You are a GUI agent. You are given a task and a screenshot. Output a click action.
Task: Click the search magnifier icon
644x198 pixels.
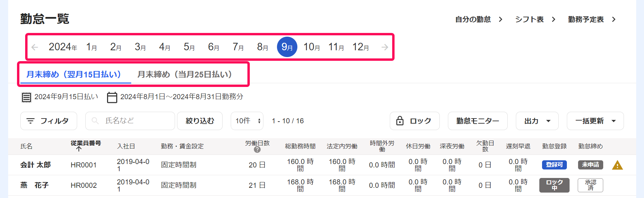95,121
